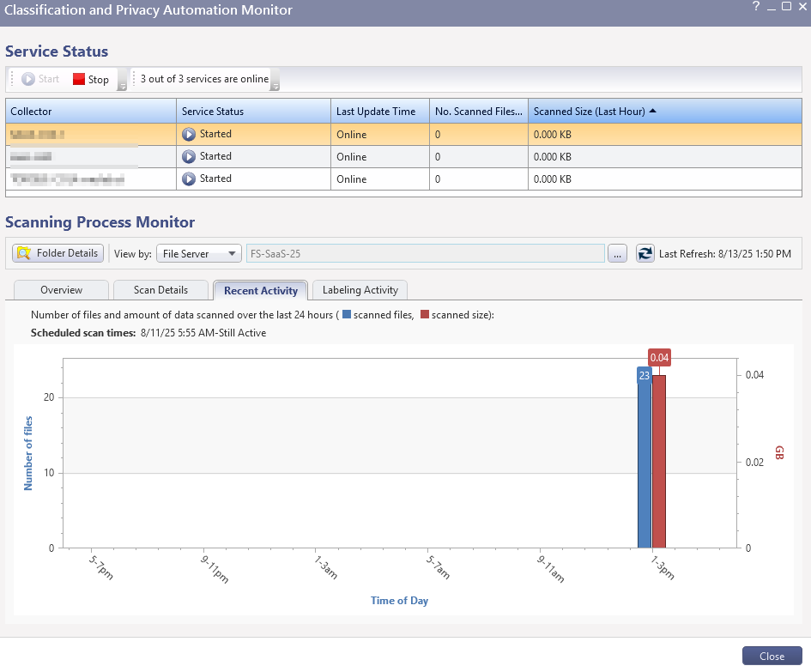Click 0.000 KB in the third row
This screenshot has width=811, height=672.
pyautogui.click(x=553, y=179)
